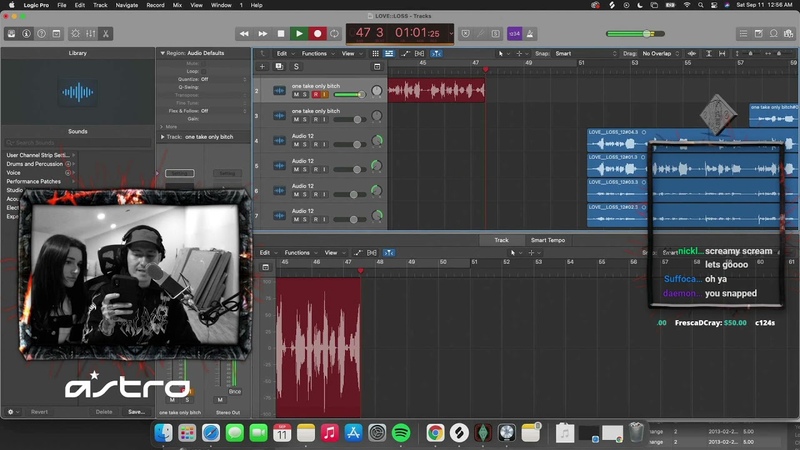Image resolution: width=800 pixels, height=450 pixels.
Task: Open the Note Pads button
Action: click(x=759, y=34)
